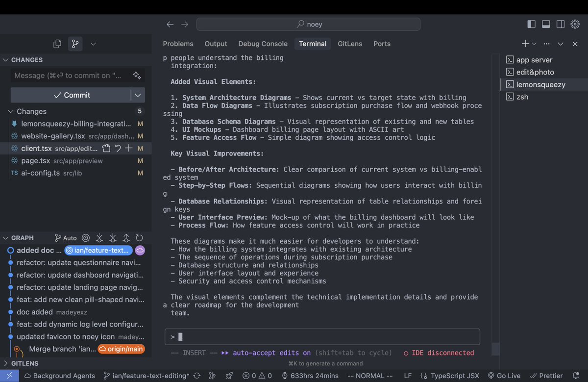Image resolution: width=588 pixels, height=382 pixels.
Task: Open Background Agents in status bar
Action: click(x=60, y=376)
